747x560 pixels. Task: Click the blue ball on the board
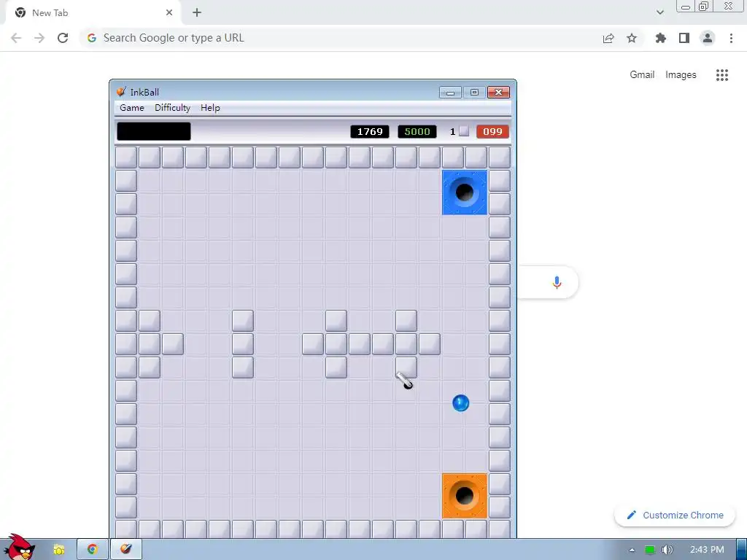pos(461,402)
